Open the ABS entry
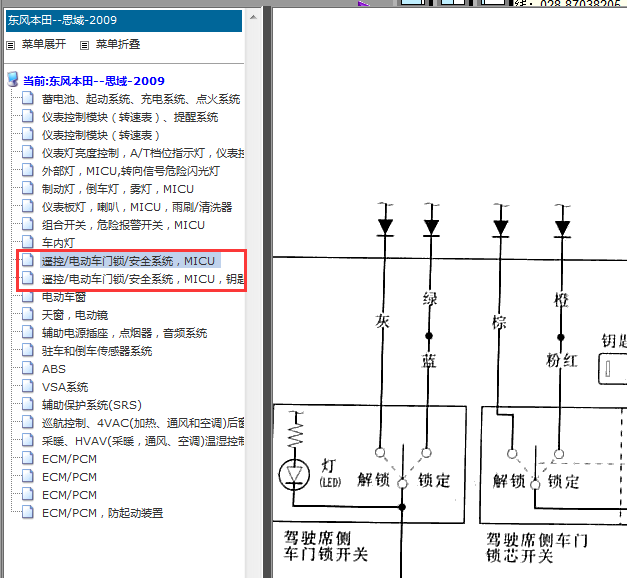Viewport: 627px width, 578px height. [54, 369]
